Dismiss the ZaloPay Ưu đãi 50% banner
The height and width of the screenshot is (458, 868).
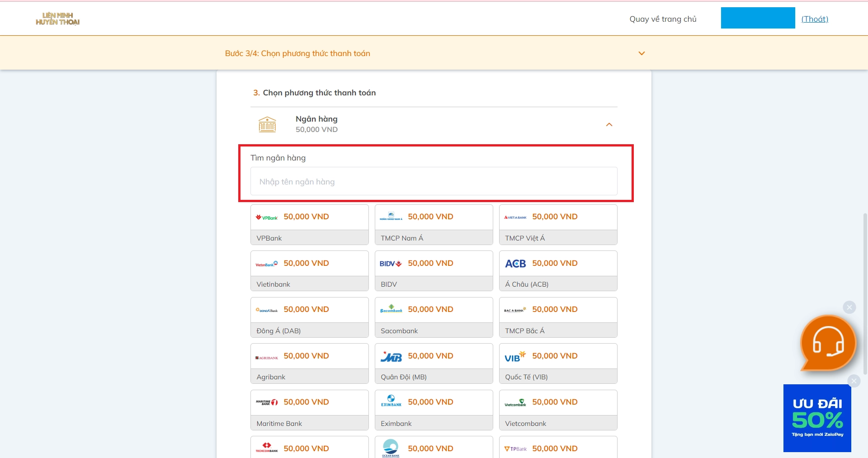[854, 381]
